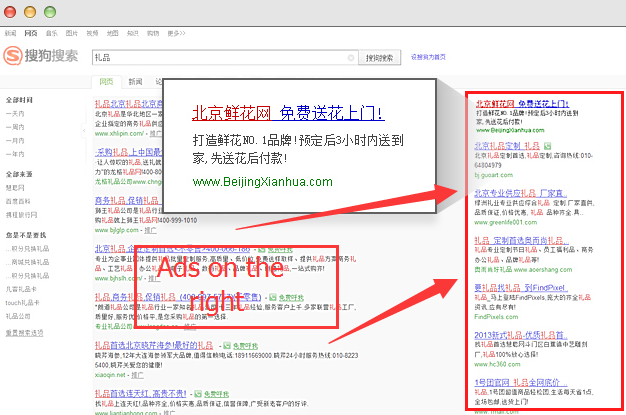Click the Sogou search logo
The height and width of the screenshot is (415, 626).
[41, 57]
